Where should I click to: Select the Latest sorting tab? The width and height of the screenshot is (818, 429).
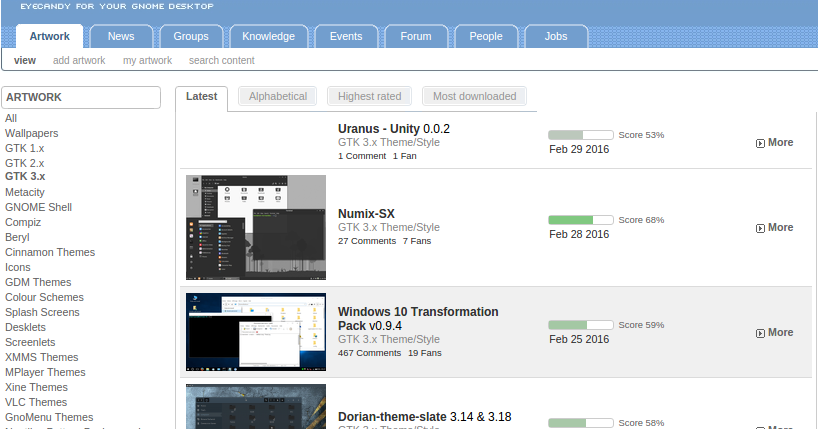(201, 97)
